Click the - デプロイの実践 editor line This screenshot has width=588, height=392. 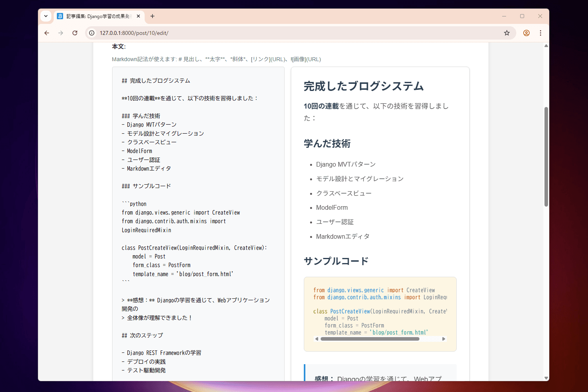point(144,361)
